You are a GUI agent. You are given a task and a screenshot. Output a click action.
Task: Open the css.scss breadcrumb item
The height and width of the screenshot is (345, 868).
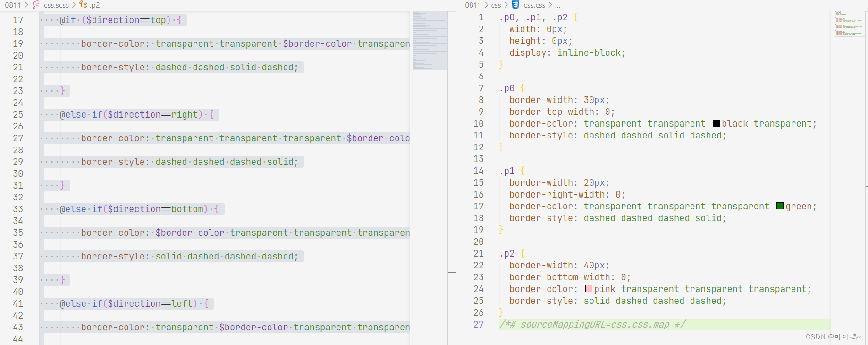click(x=56, y=5)
